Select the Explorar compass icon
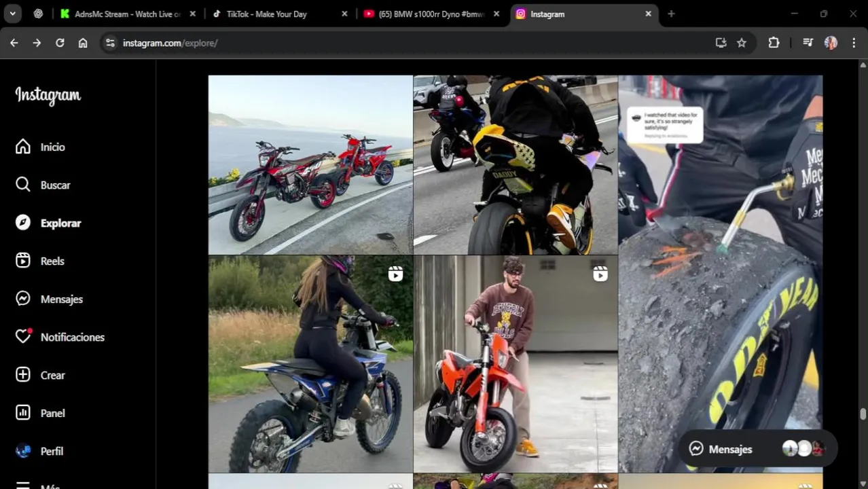868x489 pixels. tap(23, 223)
